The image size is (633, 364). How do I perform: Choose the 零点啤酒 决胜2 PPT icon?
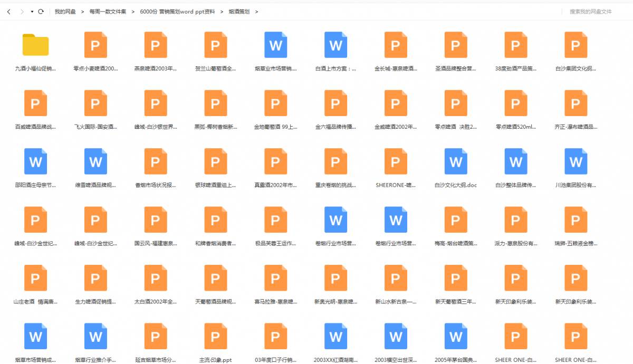click(x=456, y=103)
